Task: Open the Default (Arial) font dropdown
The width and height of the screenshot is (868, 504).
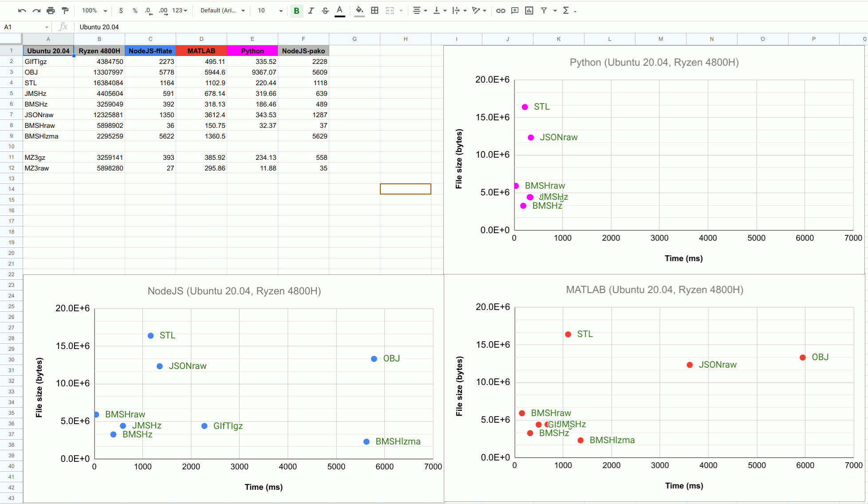Action: tap(222, 11)
